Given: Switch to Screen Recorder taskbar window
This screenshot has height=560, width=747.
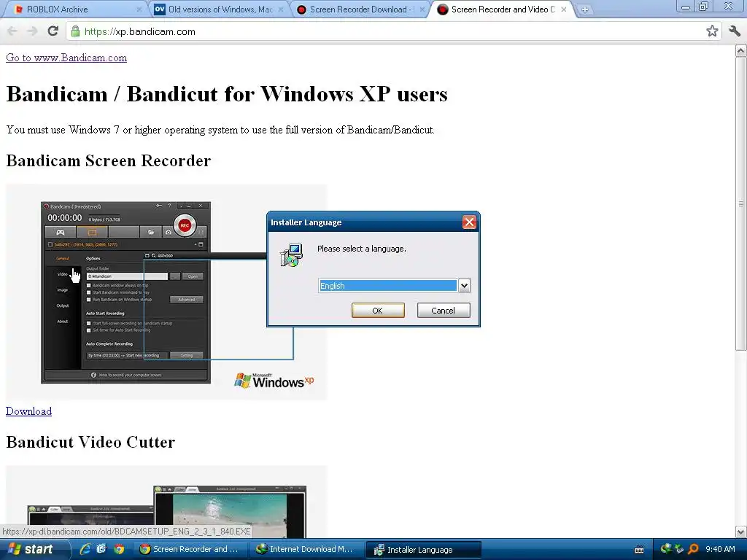Looking at the screenshot, I should click(192, 549).
